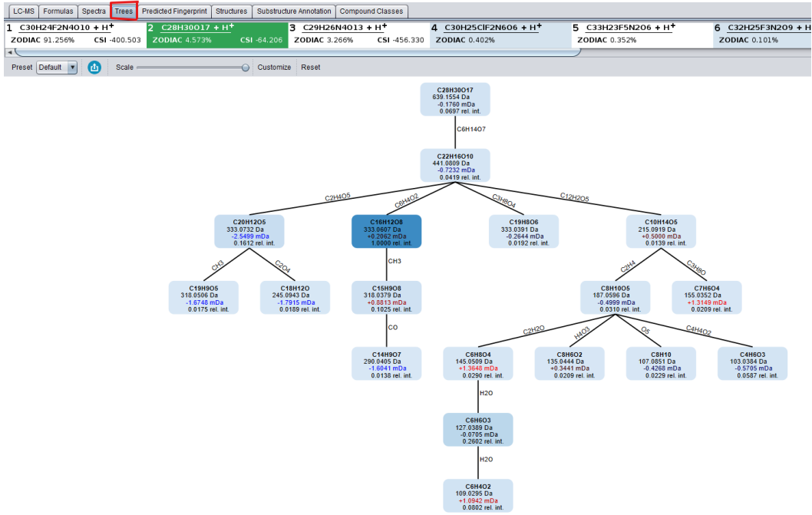This screenshot has width=812, height=515.
Task: Click the Scale slider handle
Action: point(246,68)
